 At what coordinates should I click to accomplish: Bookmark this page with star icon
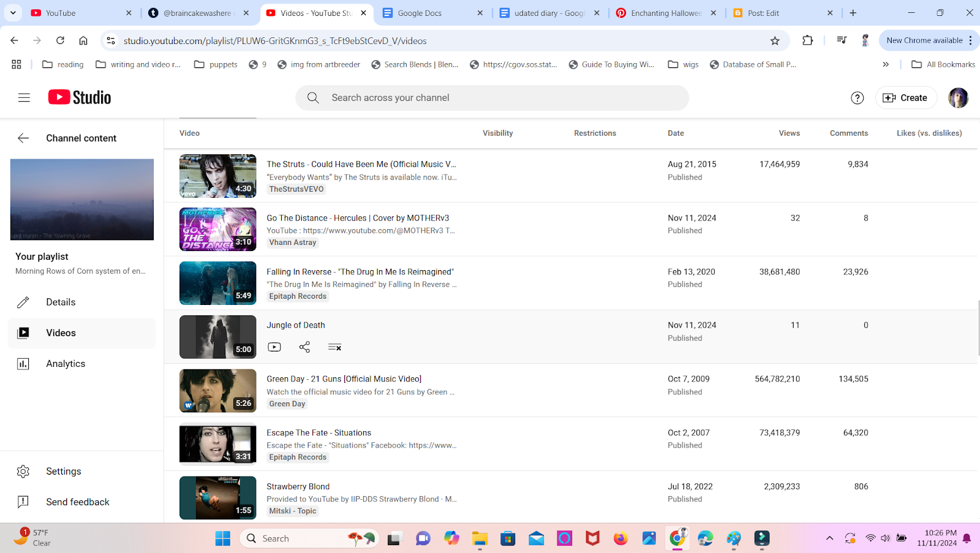pos(775,40)
